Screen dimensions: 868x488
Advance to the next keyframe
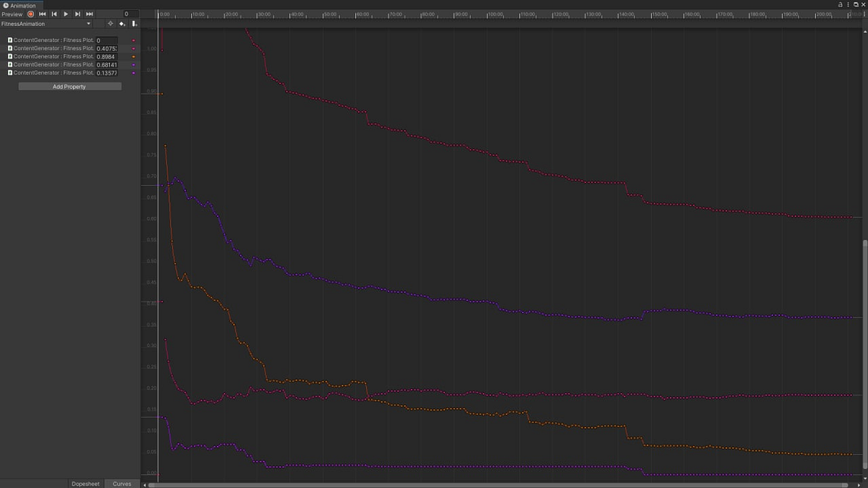77,14
